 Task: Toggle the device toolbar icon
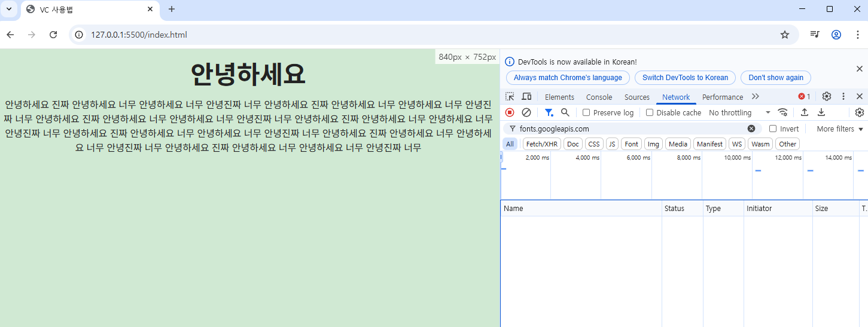tap(526, 97)
